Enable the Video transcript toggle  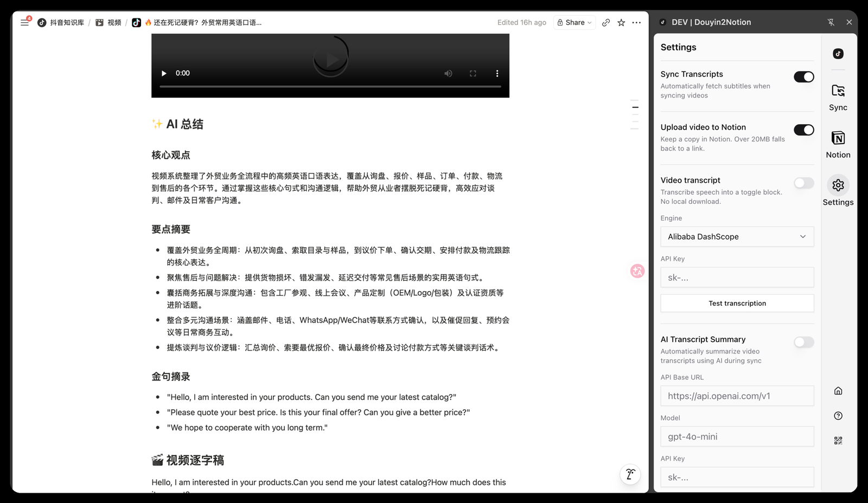tap(803, 183)
